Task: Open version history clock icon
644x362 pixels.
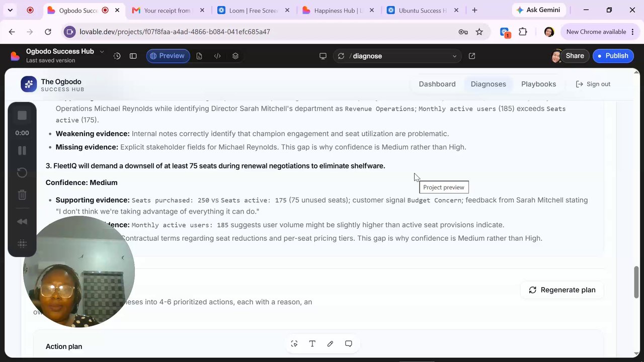Action: click(117, 56)
